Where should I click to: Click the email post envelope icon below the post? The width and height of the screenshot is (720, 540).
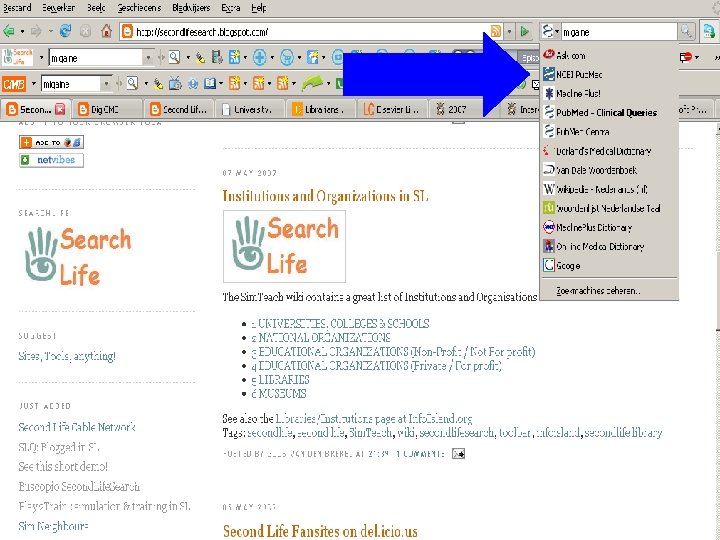point(458,454)
